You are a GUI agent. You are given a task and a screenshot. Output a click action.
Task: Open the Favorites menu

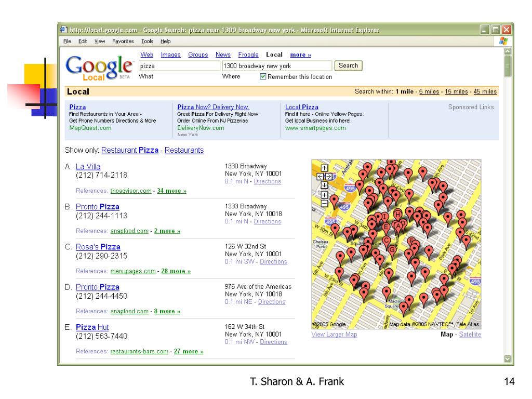click(x=123, y=42)
